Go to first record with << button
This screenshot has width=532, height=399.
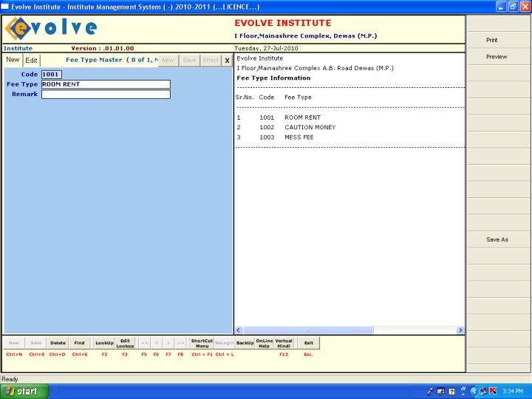click(145, 343)
